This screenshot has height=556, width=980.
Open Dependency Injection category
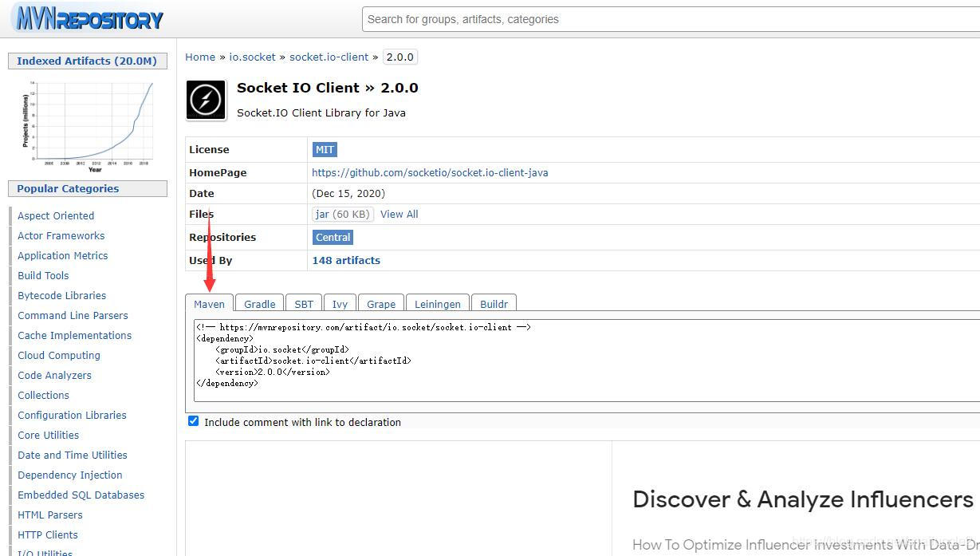[x=70, y=475]
